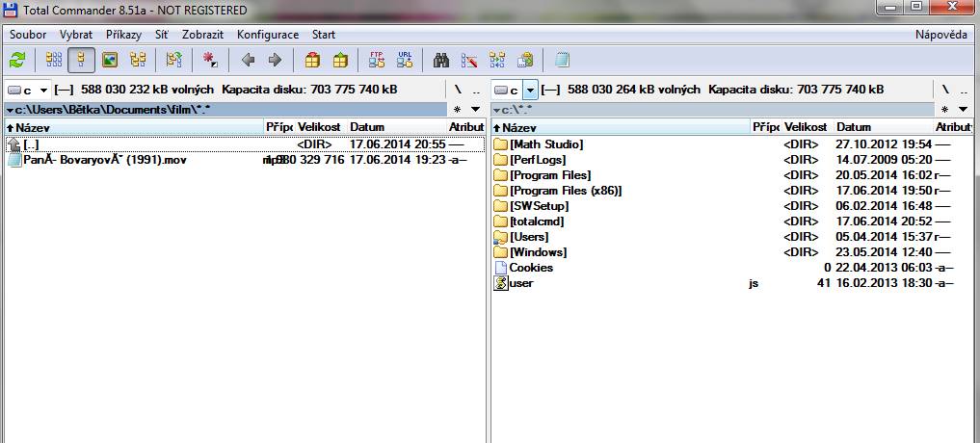Open the synchronize directories icon
This screenshot has width=980, height=443.
(x=497, y=60)
